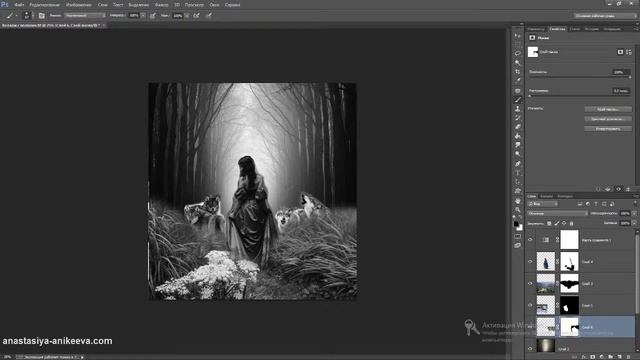640x360 pixels.
Task: Toggle Quick Mask mode icon
Action: [x=518, y=236]
